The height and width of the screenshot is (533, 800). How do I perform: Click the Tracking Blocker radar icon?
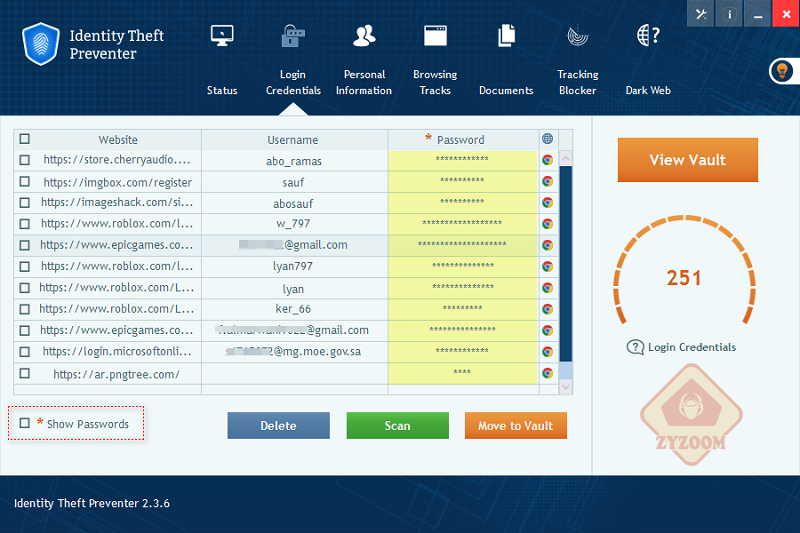[578, 36]
